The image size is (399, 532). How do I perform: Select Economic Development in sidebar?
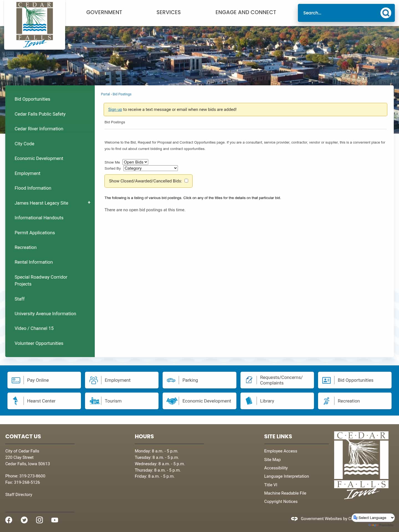tap(39, 158)
